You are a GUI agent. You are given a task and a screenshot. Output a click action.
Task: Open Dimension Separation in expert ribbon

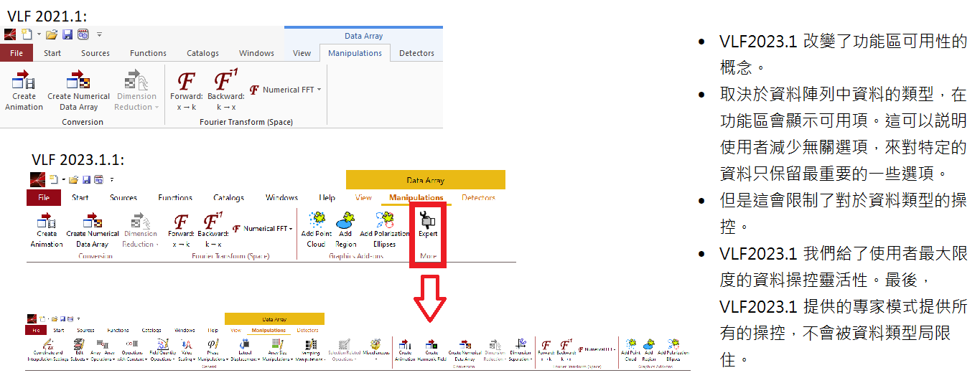(521, 351)
